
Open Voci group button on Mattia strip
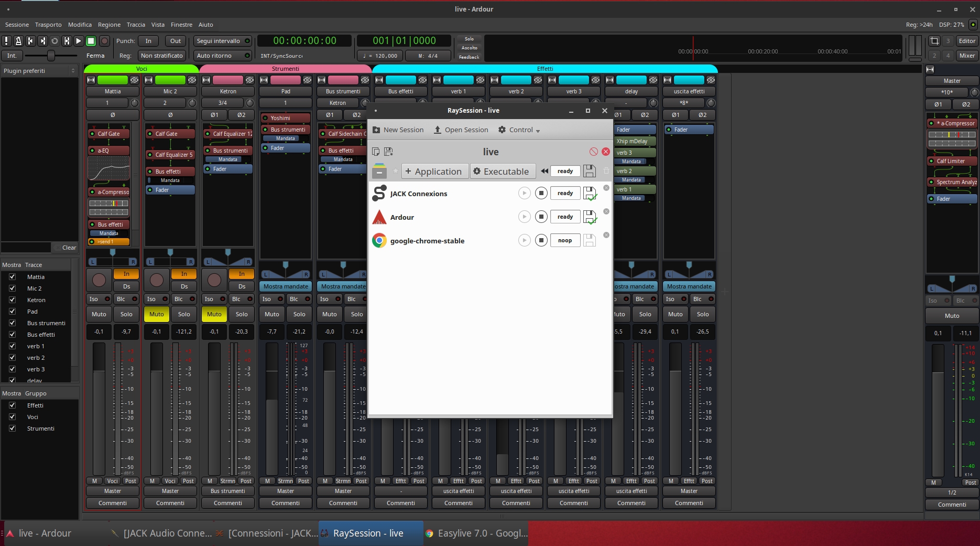click(x=113, y=481)
